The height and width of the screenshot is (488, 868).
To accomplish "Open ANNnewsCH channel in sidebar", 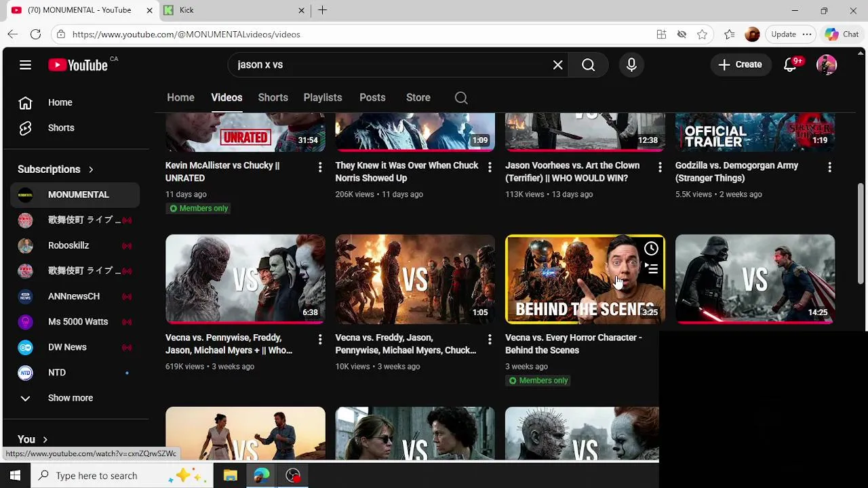I will pos(75,297).
